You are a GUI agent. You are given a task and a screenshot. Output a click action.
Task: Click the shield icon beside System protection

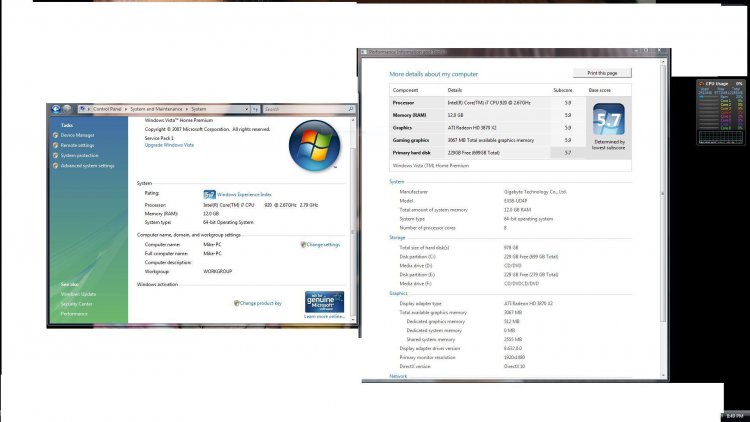tap(55, 155)
